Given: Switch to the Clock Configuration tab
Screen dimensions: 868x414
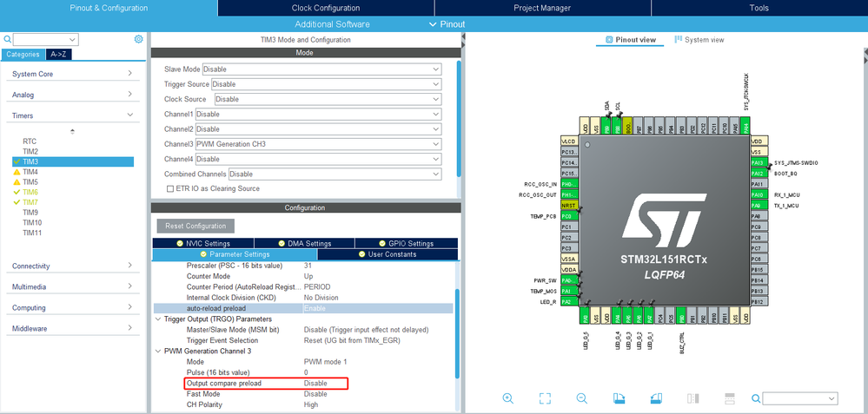Looking at the screenshot, I should 326,8.
